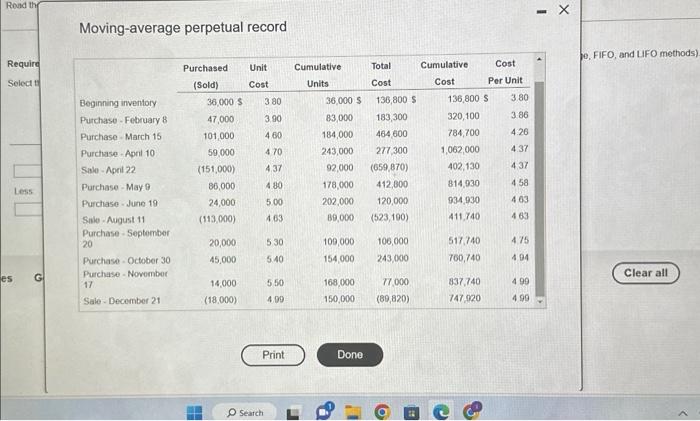Click the Moving-average perpetual record title

(x=183, y=27)
